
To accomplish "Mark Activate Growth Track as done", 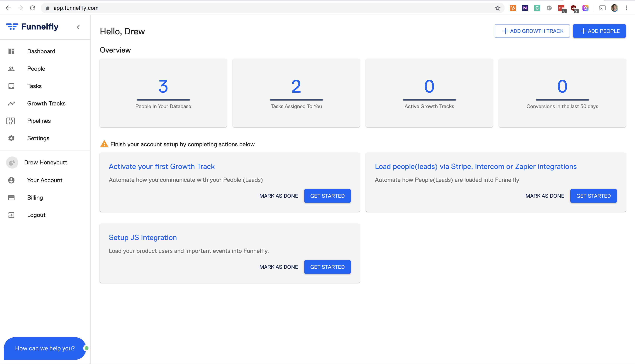I will tap(279, 196).
